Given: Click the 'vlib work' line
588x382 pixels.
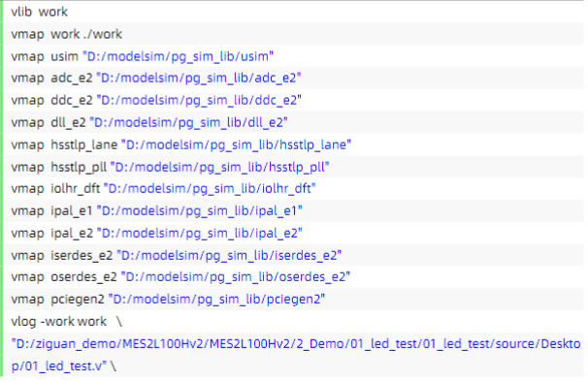Looking at the screenshot, I should pyautogui.click(x=40, y=12).
